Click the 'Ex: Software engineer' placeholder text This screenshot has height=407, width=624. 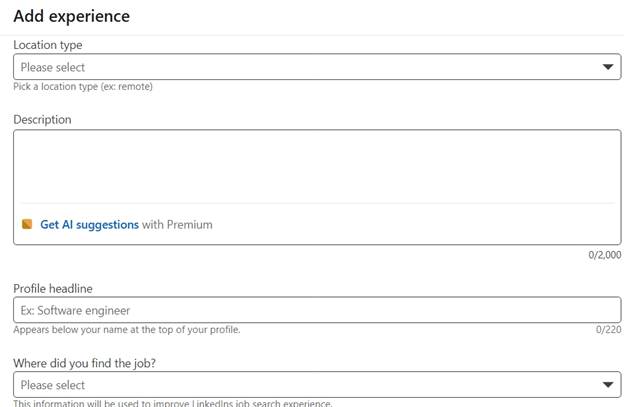(75, 310)
